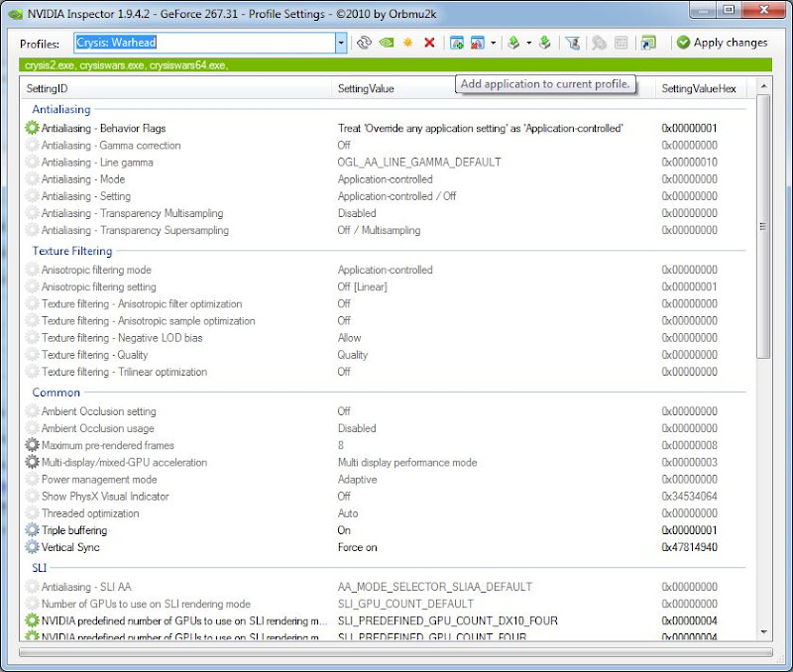Click gear icon beside Threaded optimization
Screen dimensions: 793x672
32,513
